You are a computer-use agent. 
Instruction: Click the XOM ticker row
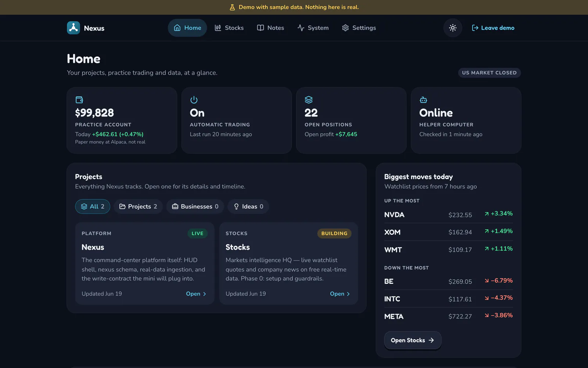pyautogui.click(x=448, y=232)
